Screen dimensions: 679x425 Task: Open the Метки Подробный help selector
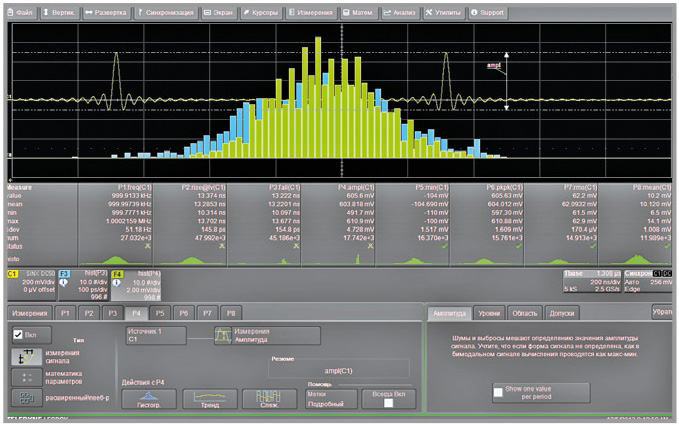pos(330,398)
